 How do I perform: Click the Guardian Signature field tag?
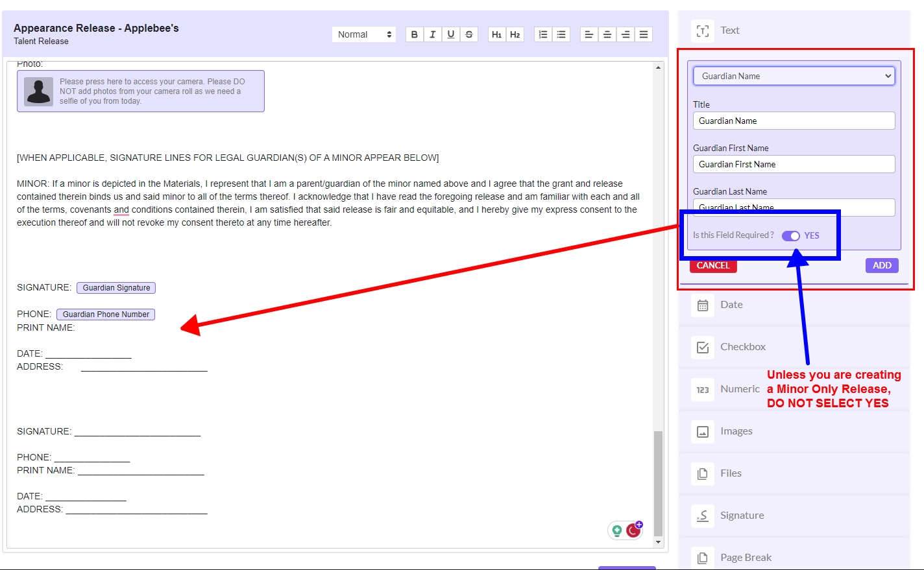point(116,288)
